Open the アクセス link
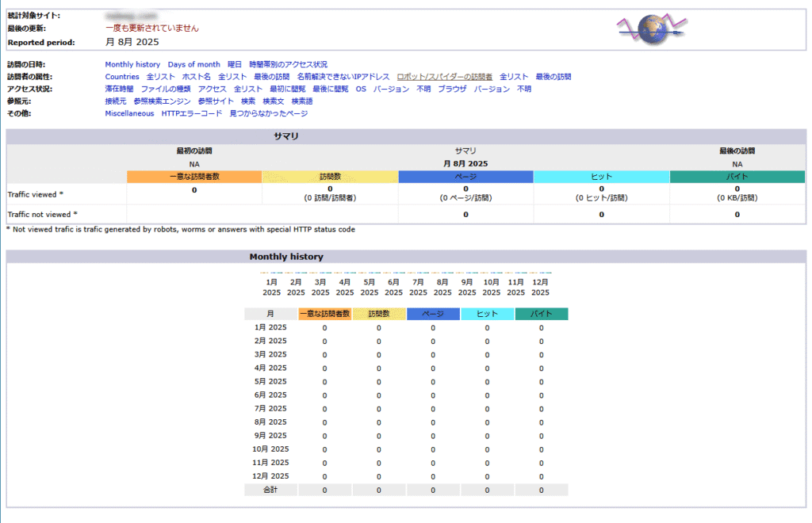 click(x=213, y=89)
